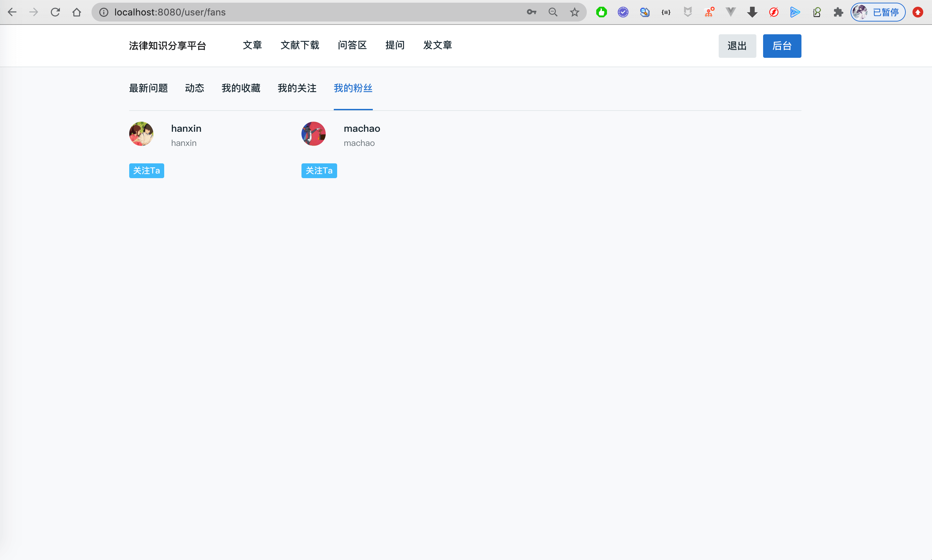Screen dimensions: 932x560
Task: Open the profile 已暂停 button
Action: pyautogui.click(x=877, y=12)
